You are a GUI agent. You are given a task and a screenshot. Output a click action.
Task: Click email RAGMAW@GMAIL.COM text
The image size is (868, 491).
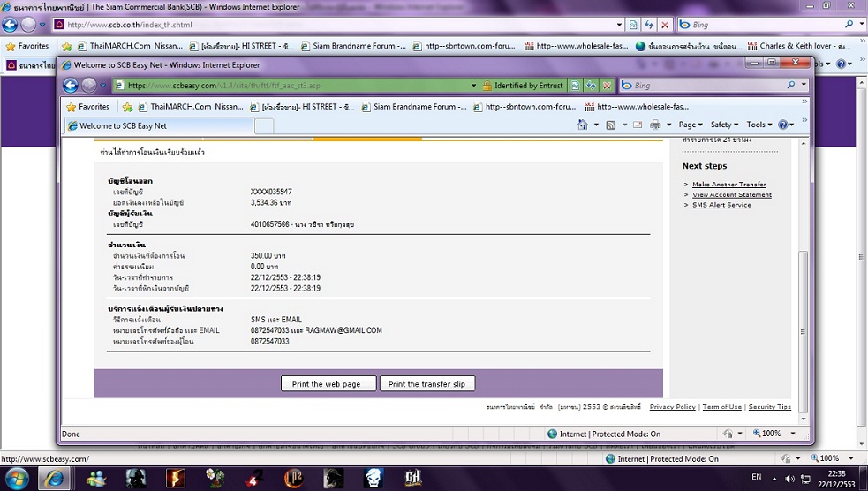(343, 330)
